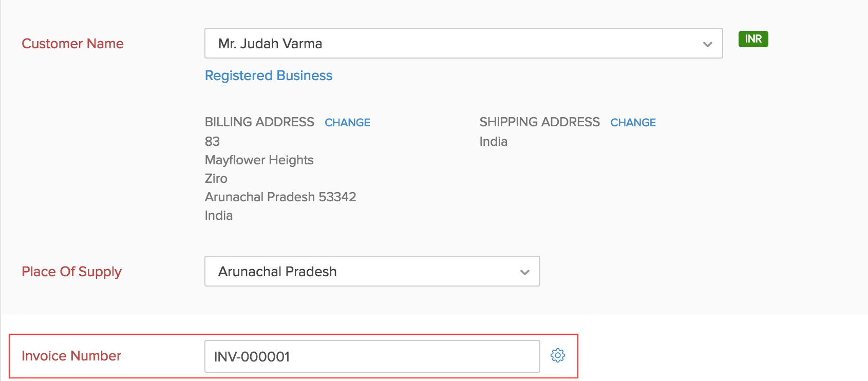Click the Place Of Supply dropdown arrow
This screenshot has width=868, height=381.
tap(524, 272)
